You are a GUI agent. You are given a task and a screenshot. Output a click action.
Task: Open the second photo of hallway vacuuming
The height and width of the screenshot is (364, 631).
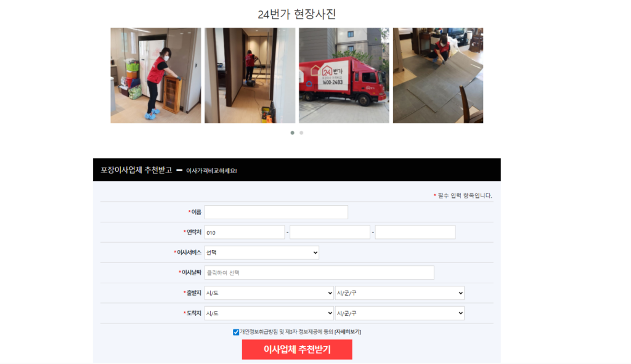click(250, 75)
